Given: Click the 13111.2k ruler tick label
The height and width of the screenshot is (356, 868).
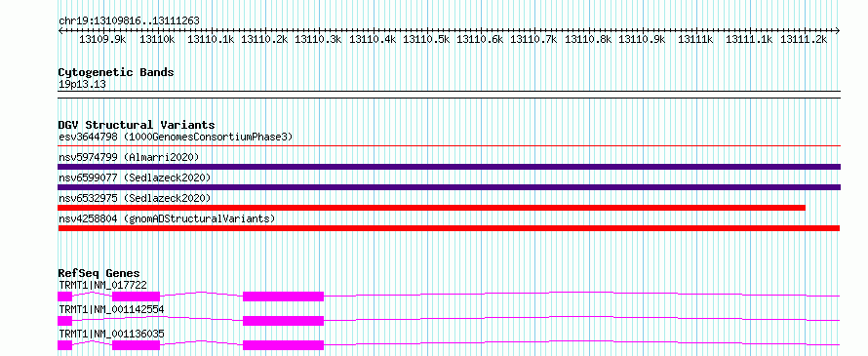Looking at the screenshot, I should click(804, 39).
